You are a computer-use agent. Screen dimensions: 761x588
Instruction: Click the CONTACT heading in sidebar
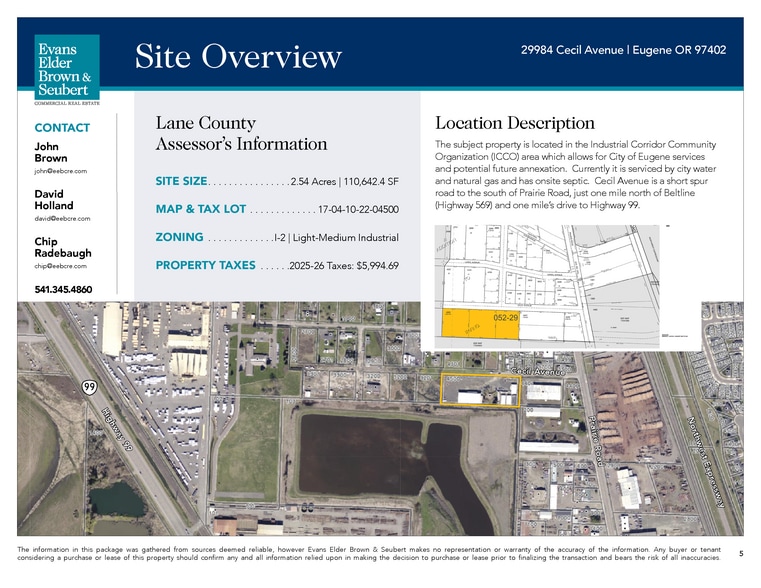pos(62,128)
